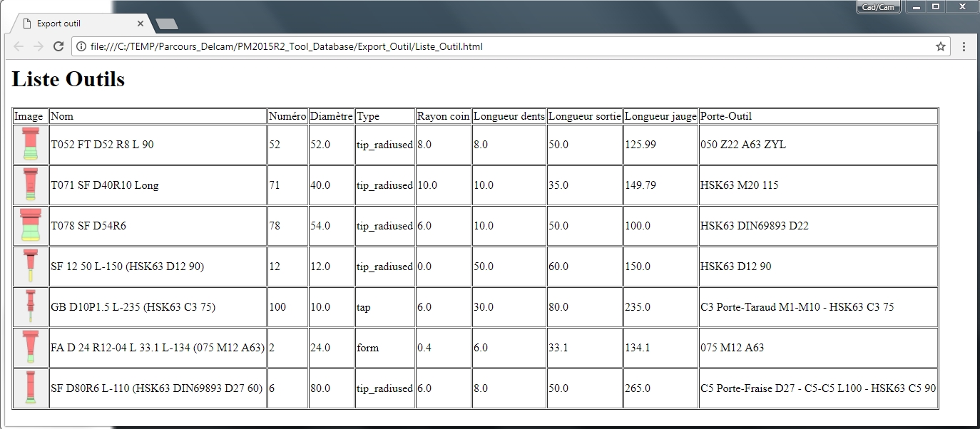Click the page info icon in the address bar
Screen dimensions: 980x429
point(77,46)
